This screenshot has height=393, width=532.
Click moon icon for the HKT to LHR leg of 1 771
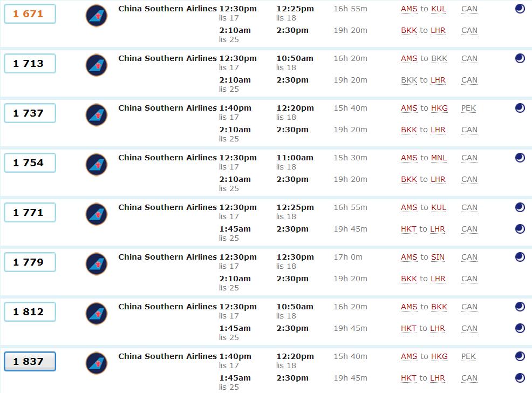click(520, 229)
